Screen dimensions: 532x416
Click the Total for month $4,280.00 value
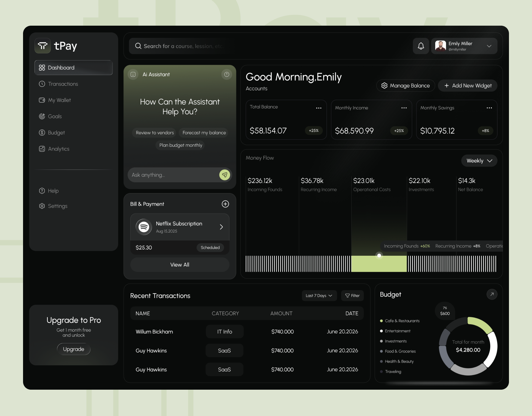468,350
